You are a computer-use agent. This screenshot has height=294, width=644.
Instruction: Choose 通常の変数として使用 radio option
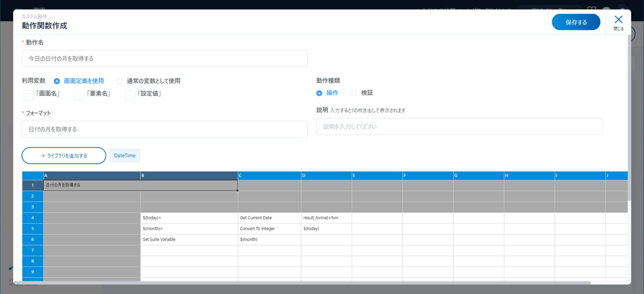pos(120,81)
